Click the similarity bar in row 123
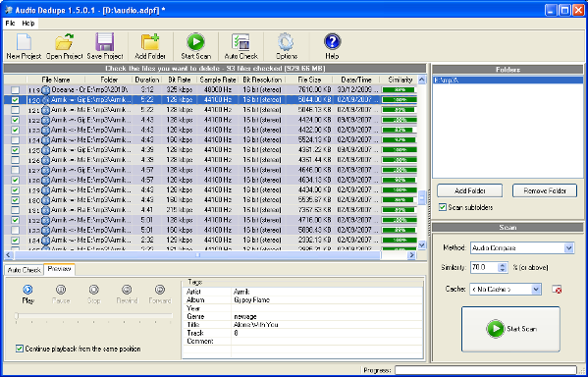Viewport: 588px width, 377px height. [399, 130]
